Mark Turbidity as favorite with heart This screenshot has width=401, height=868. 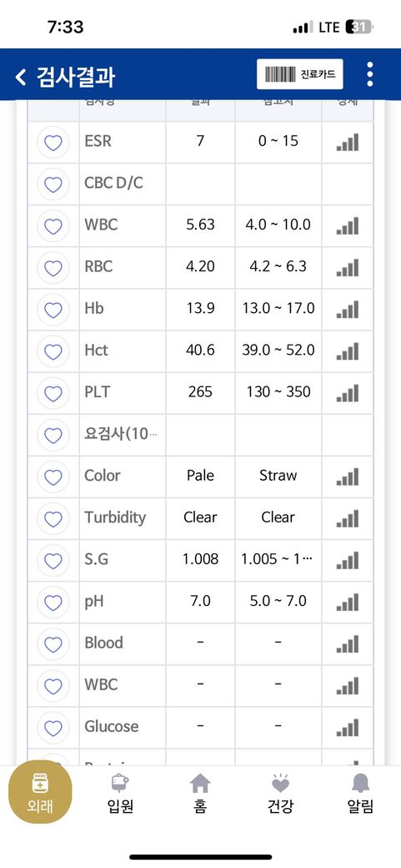coord(53,518)
